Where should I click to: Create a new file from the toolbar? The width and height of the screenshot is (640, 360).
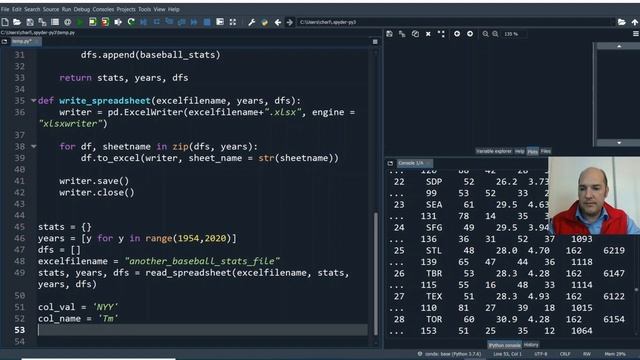point(5,22)
